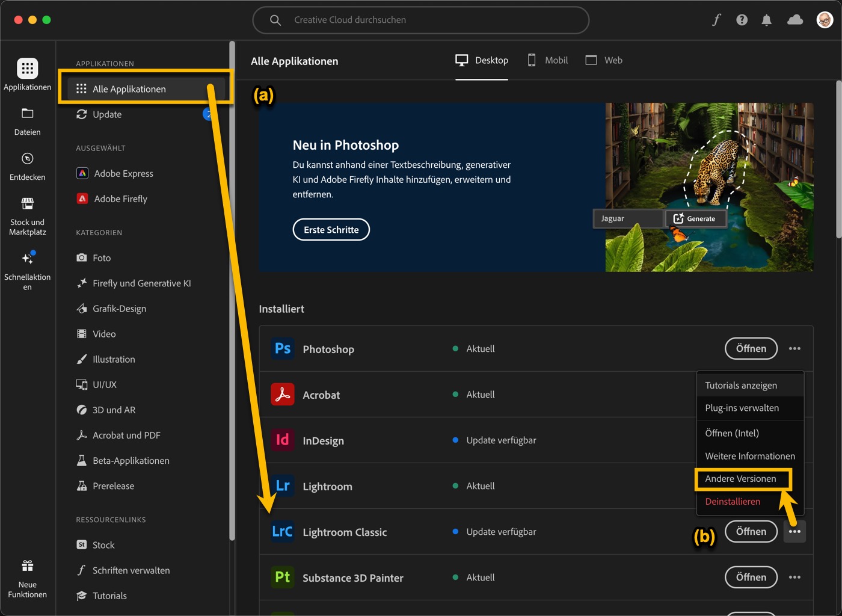The image size is (842, 616).
Task: Click the sidebar vertical scrollbar
Action: click(232, 291)
